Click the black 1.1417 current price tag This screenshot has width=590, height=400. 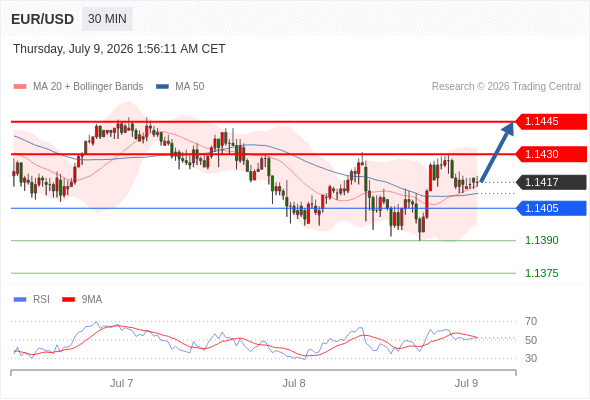click(551, 182)
